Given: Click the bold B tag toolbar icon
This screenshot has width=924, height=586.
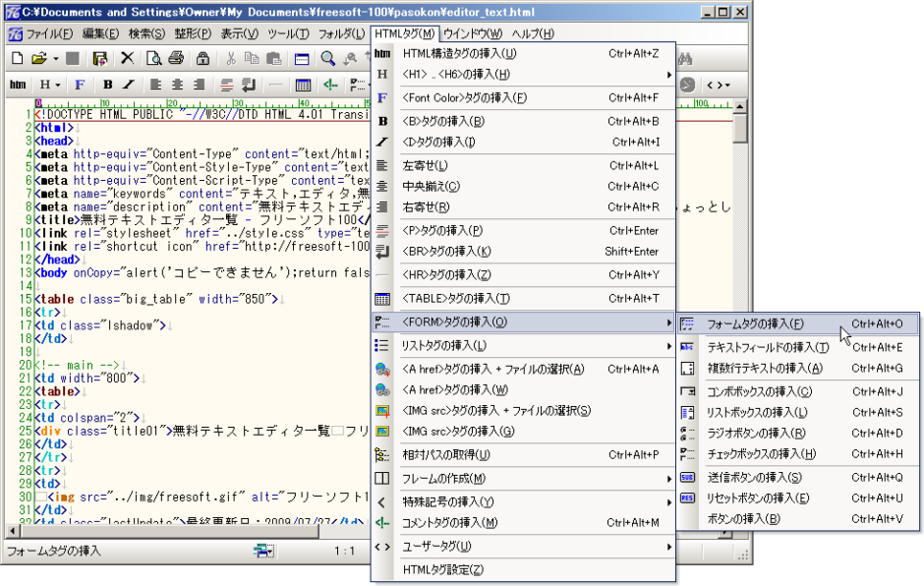Looking at the screenshot, I should point(108,85).
